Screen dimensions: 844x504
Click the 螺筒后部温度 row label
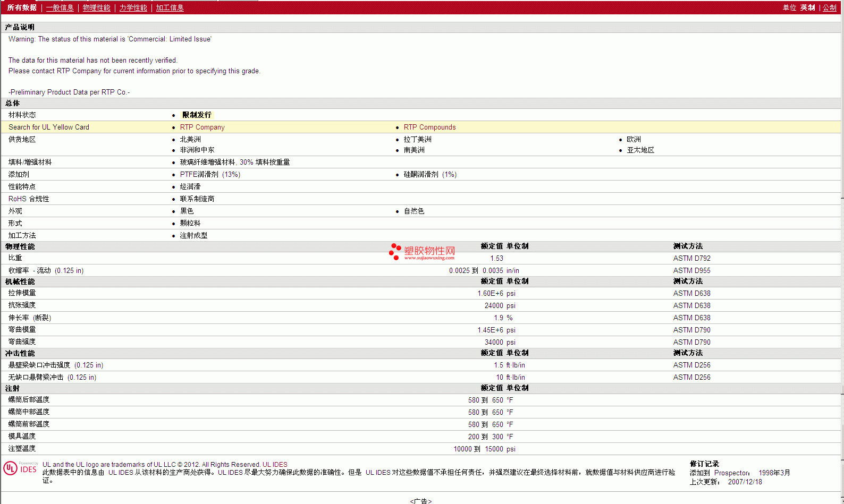tap(29, 399)
